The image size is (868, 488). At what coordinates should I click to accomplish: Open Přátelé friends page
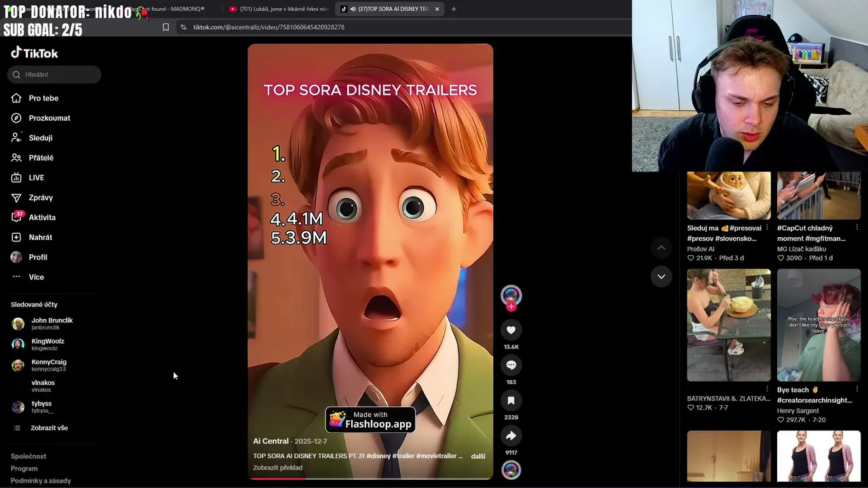pyautogui.click(x=41, y=158)
